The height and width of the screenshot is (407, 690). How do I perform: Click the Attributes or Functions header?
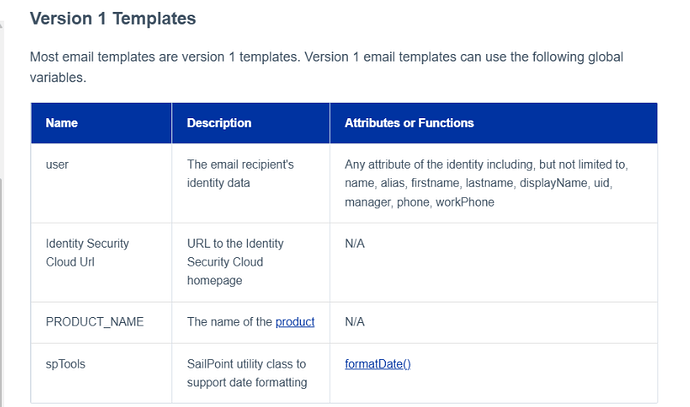point(409,123)
